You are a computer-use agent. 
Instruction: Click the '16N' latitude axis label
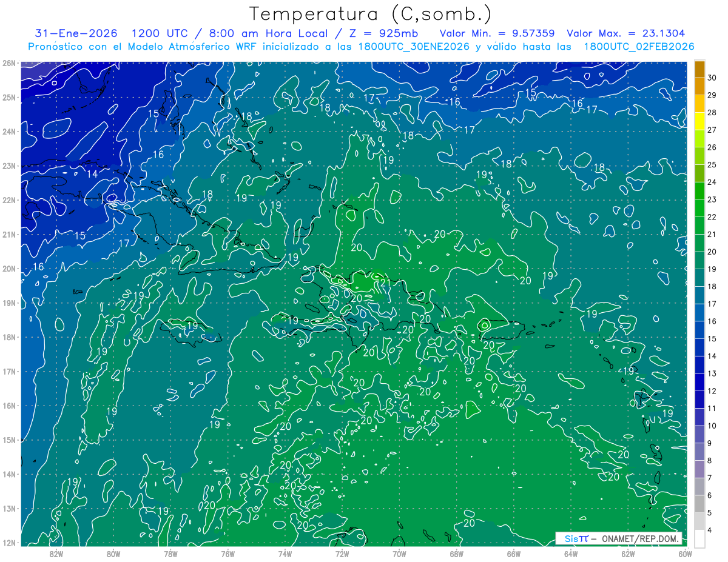pyautogui.click(x=8, y=406)
